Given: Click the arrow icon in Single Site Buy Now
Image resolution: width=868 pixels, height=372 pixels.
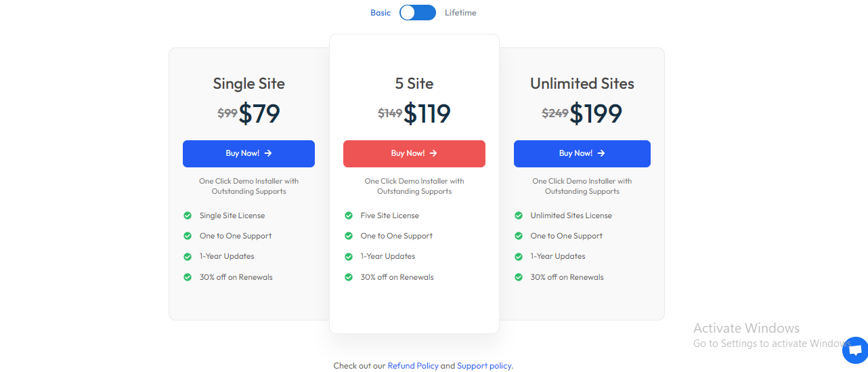Looking at the screenshot, I should click(x=268, y=154).
